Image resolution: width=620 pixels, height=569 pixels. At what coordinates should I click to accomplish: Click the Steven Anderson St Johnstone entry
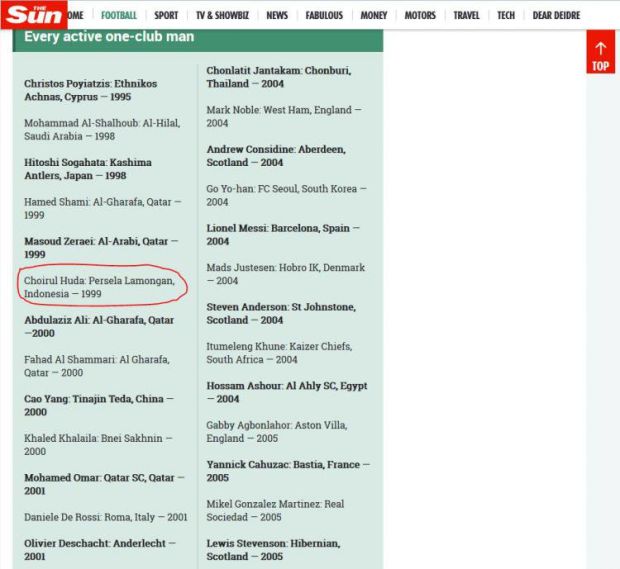[281, 313]
